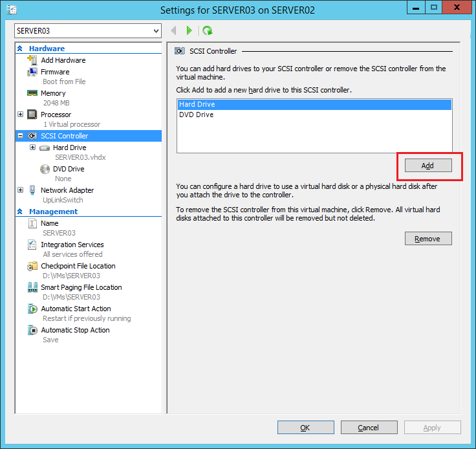Click the Processor icon
476x449 pixels.
coord(32,115)
